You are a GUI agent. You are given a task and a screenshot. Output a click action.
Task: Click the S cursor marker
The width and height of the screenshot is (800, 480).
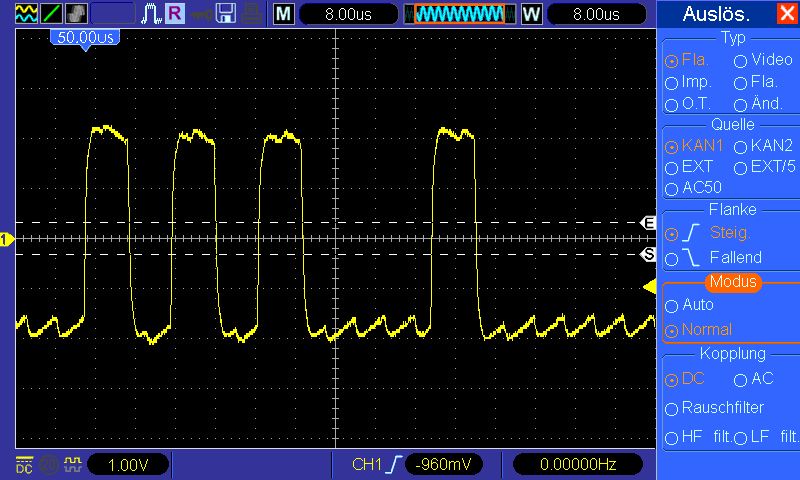(648, 254)
